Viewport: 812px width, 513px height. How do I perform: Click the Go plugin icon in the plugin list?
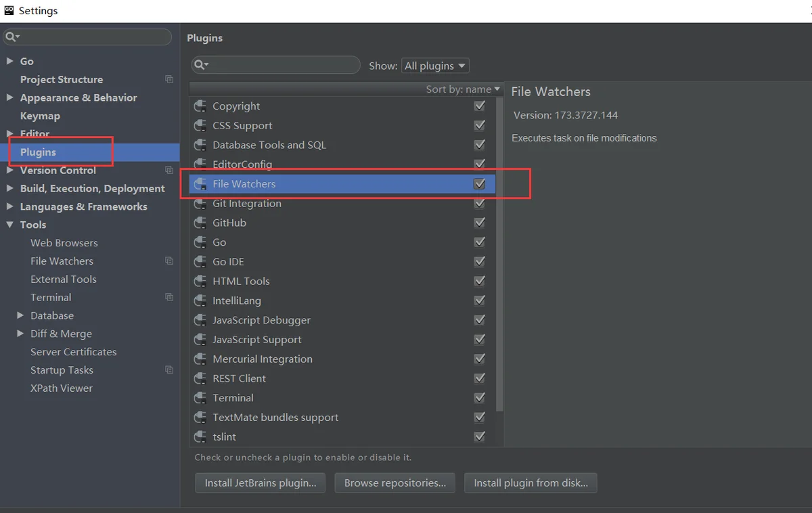tap(200, 242)
